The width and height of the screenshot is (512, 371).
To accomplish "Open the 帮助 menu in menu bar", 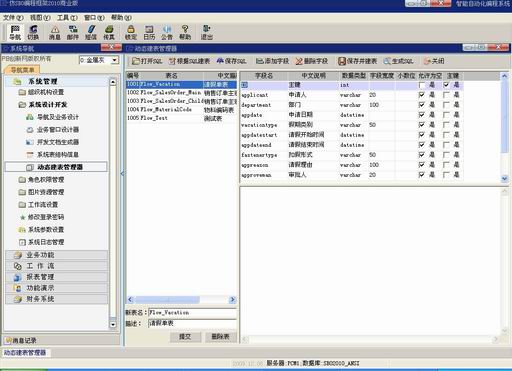I will 121,17.
